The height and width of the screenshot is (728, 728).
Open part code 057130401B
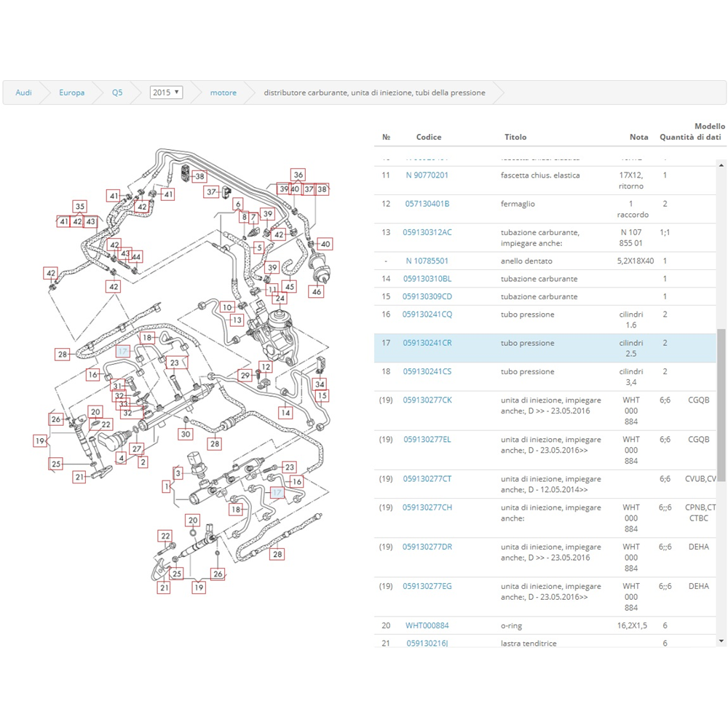pos(427,204)
